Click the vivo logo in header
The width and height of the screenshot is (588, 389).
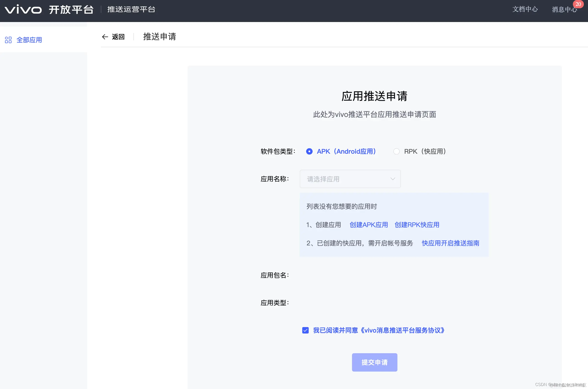(23, 9)
